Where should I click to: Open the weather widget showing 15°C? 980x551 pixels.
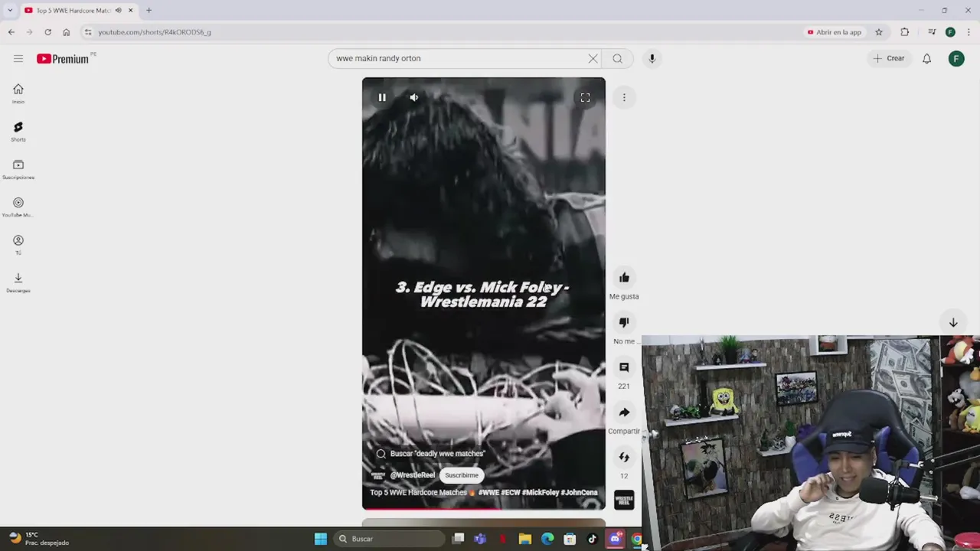[x=40, y=539]
